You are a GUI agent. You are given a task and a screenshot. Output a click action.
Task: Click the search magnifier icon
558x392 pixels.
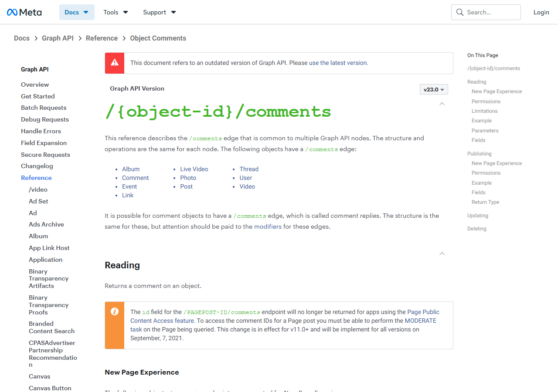point(459,12)
